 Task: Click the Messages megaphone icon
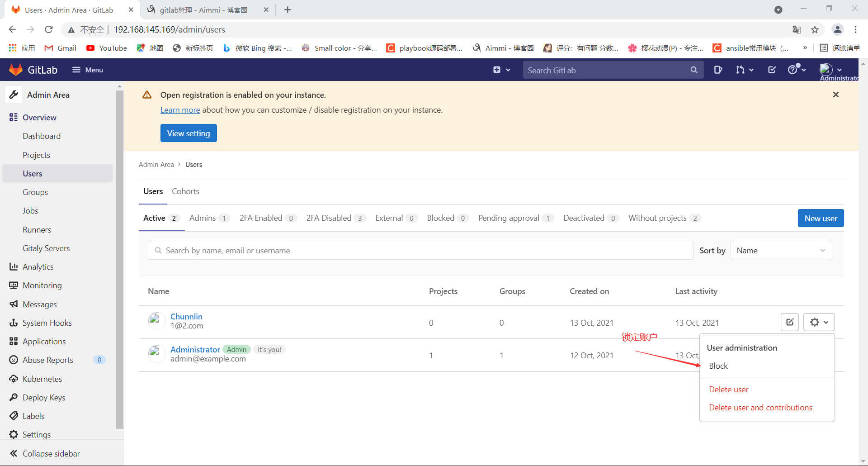point(14,304)
